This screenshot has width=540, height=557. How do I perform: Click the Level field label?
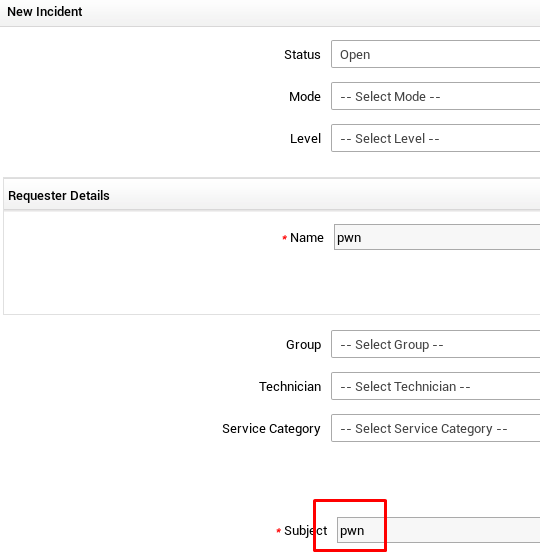pyautogui.click(x=305, y=138)
